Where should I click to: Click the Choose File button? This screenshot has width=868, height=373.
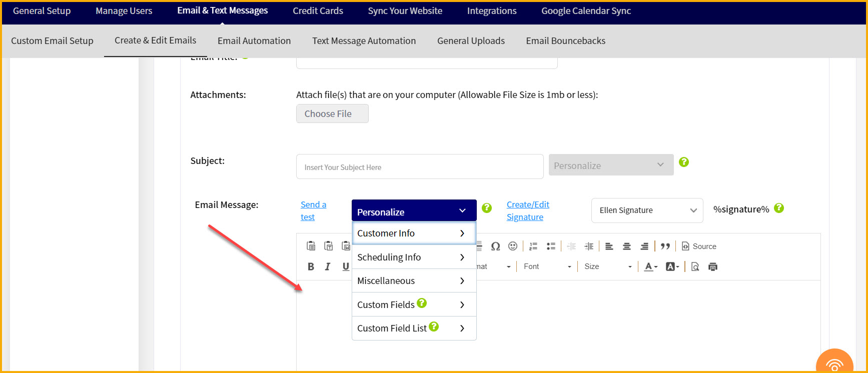(332, 113)
